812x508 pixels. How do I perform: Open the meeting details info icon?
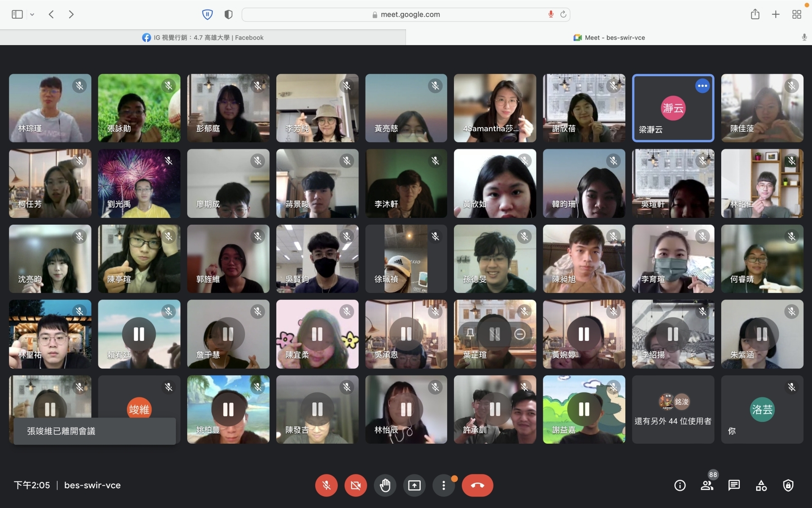tap(680, 485)
